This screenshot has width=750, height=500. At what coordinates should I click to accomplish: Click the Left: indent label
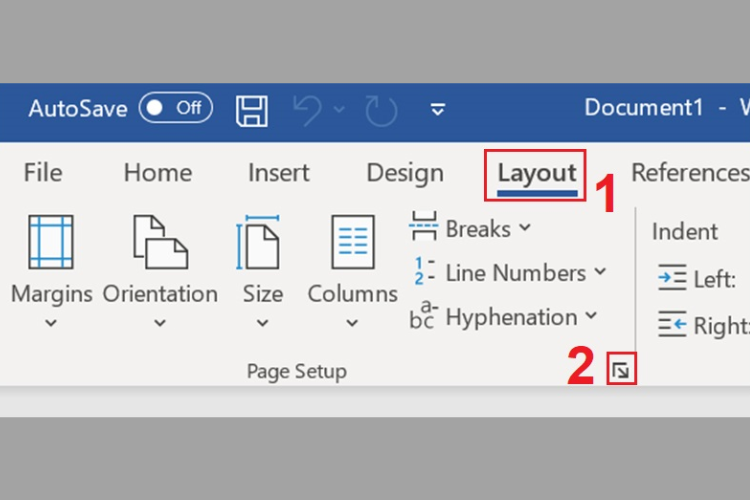[x=715, y=279]
